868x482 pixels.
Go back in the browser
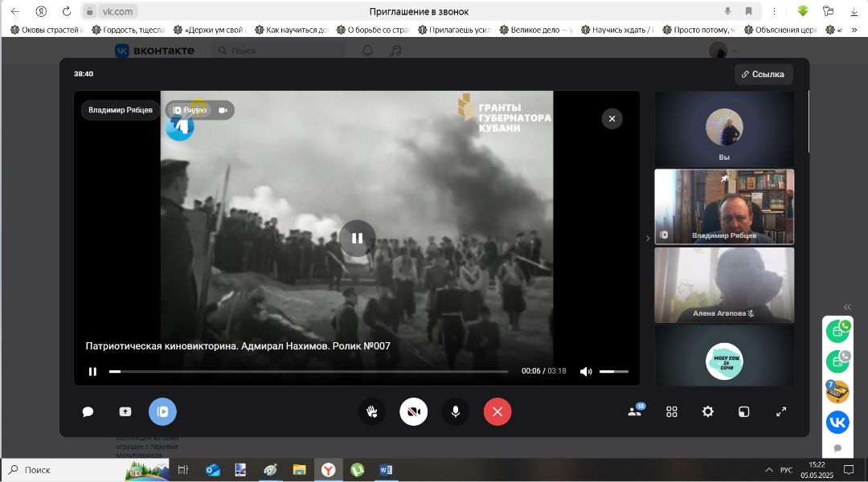click(15, 11)
